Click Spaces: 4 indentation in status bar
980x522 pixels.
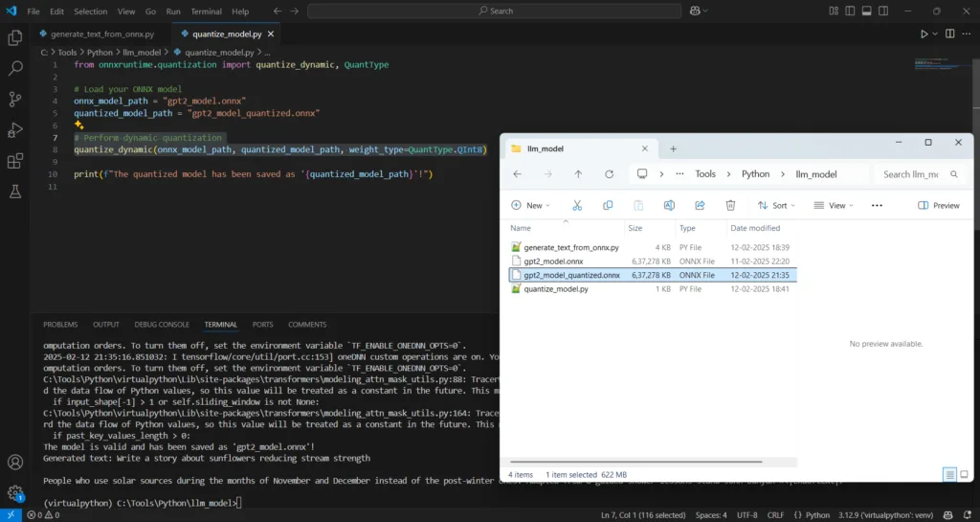click(711, 515)
